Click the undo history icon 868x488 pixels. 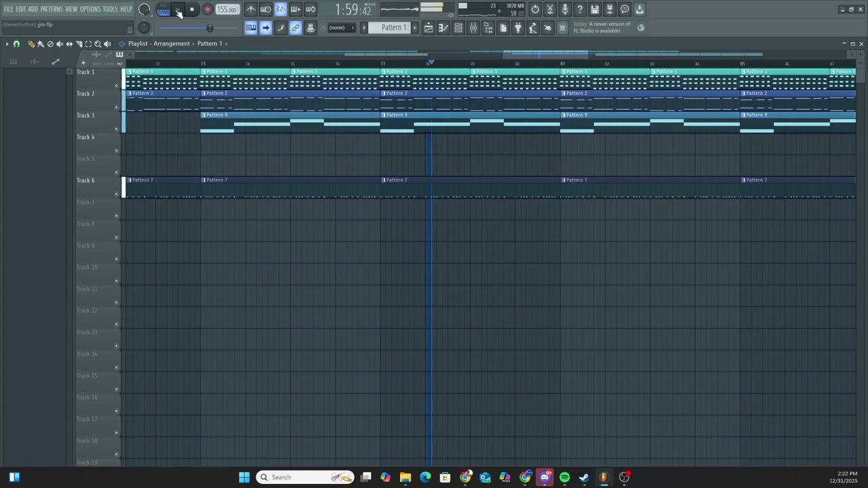pos(535,9)
